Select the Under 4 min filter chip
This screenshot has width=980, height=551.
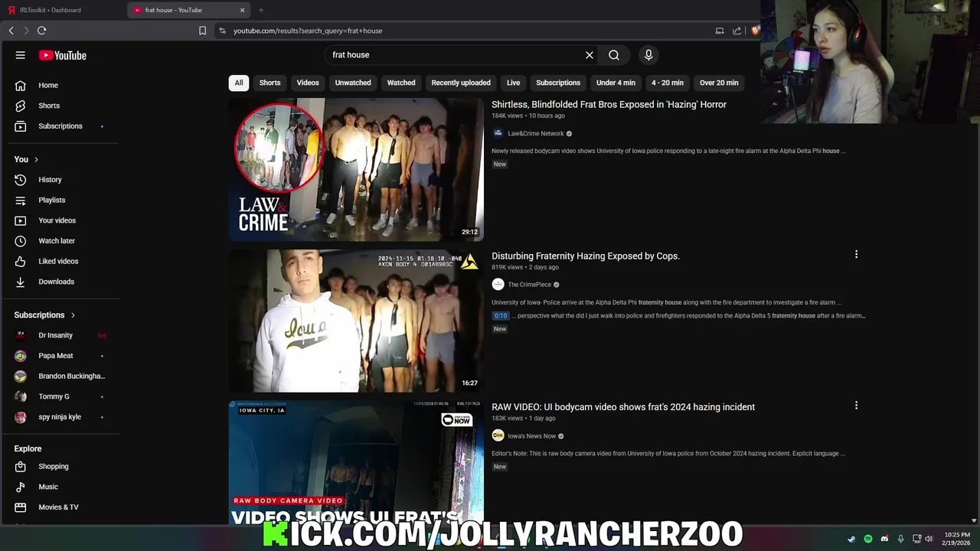[616, 83]
